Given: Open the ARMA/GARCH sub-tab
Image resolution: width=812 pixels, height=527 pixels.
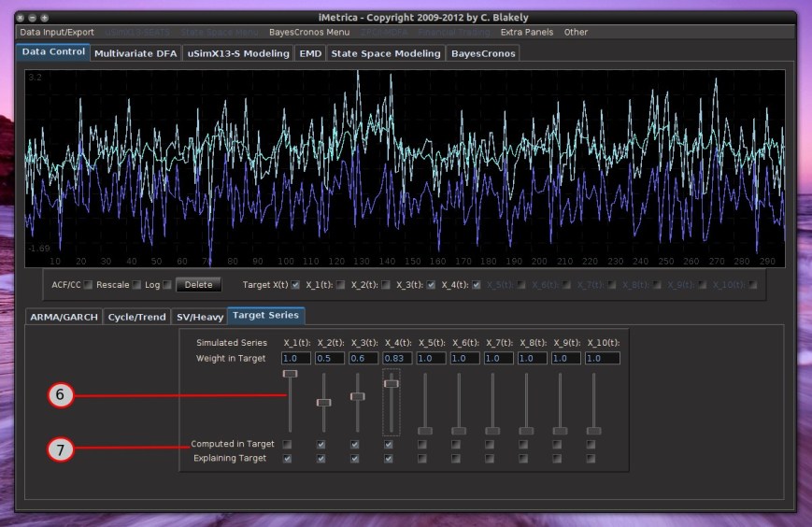Looking at the screenshot, I should pos(64,317).
